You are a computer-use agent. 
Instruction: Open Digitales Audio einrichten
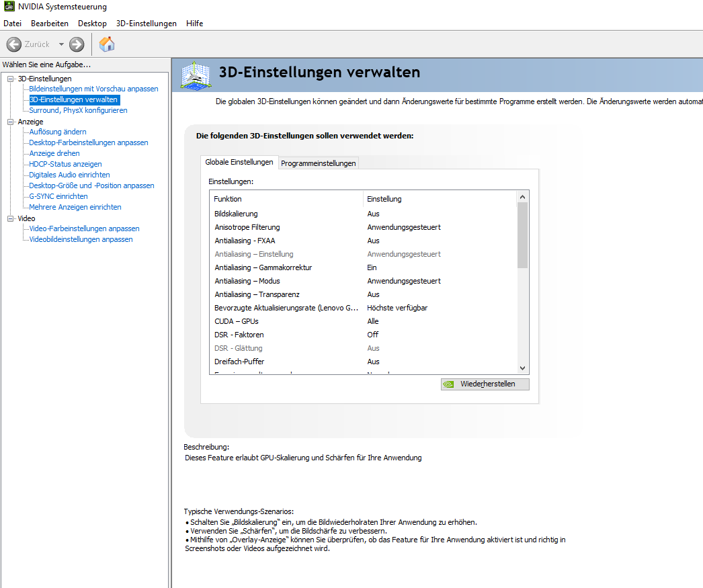pos(69,175)
